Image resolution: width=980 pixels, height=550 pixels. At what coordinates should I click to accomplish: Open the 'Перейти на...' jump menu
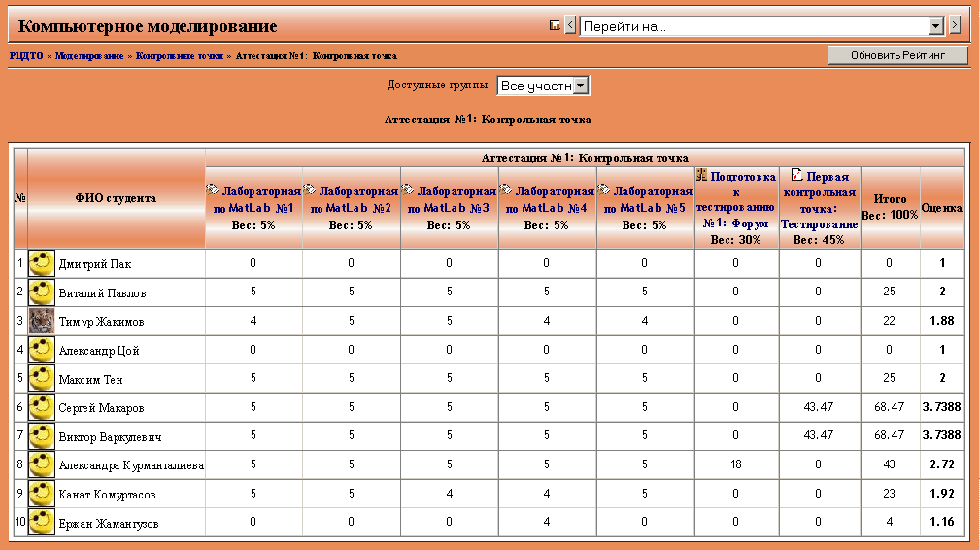click(x=761, y=26)
